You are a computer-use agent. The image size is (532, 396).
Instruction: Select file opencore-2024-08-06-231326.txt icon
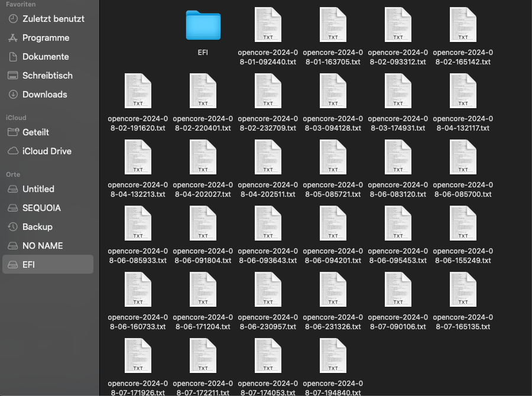tap(333, 289)
